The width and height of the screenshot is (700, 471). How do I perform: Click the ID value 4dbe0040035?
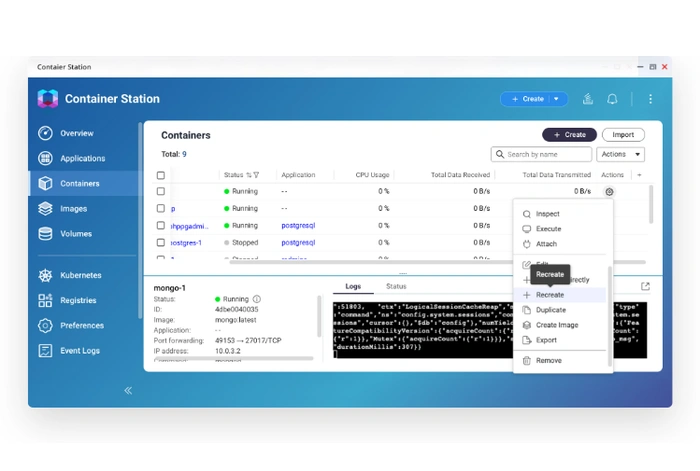[237, 309]
